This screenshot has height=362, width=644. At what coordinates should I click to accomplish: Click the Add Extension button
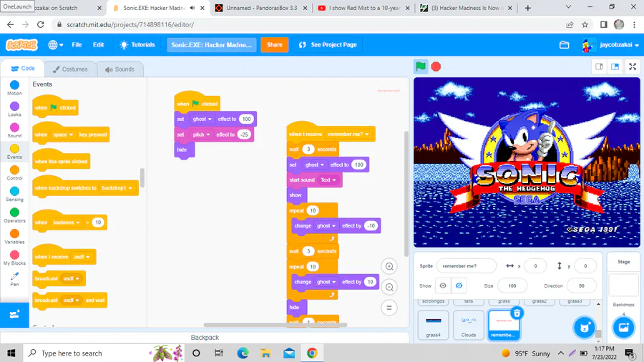point(14,315)
